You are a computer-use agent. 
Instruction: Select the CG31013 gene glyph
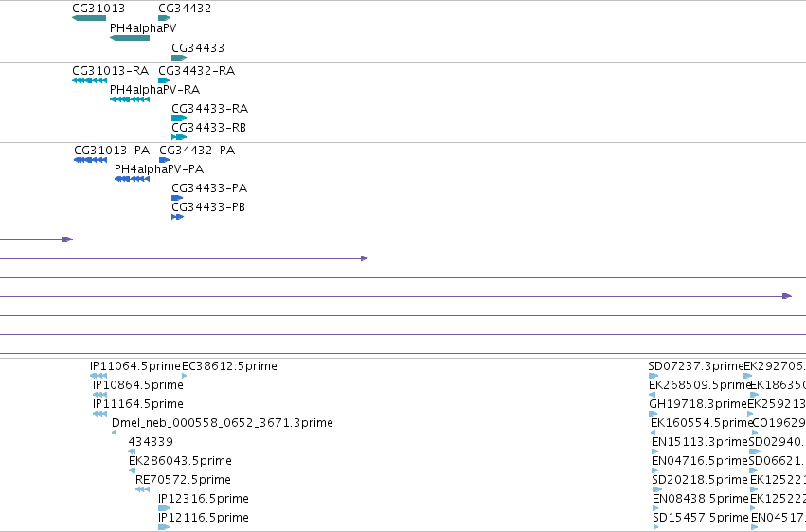89,18
